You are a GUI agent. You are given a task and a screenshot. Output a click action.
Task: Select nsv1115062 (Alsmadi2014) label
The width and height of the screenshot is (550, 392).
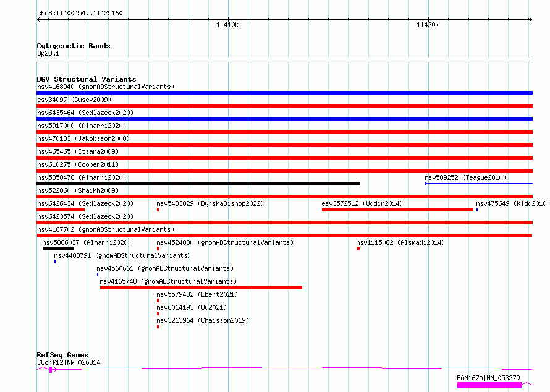pos(400,242)
